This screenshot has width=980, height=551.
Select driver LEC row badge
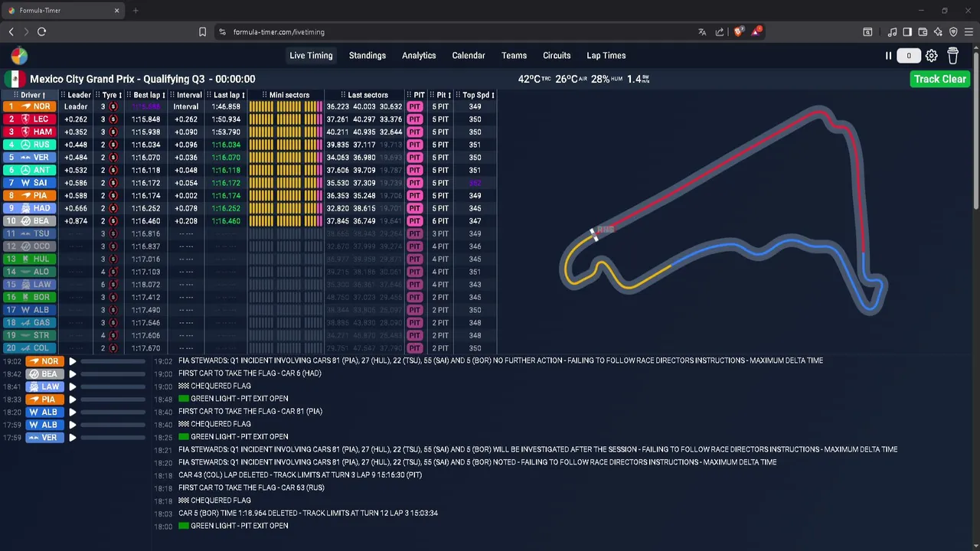tap(30, 119)
